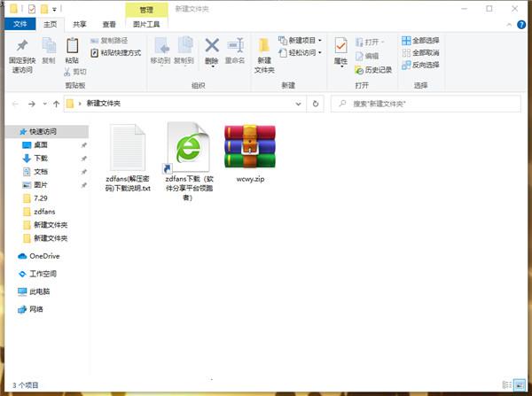
Task: Select Copy path option
Action: click(109, 41)
